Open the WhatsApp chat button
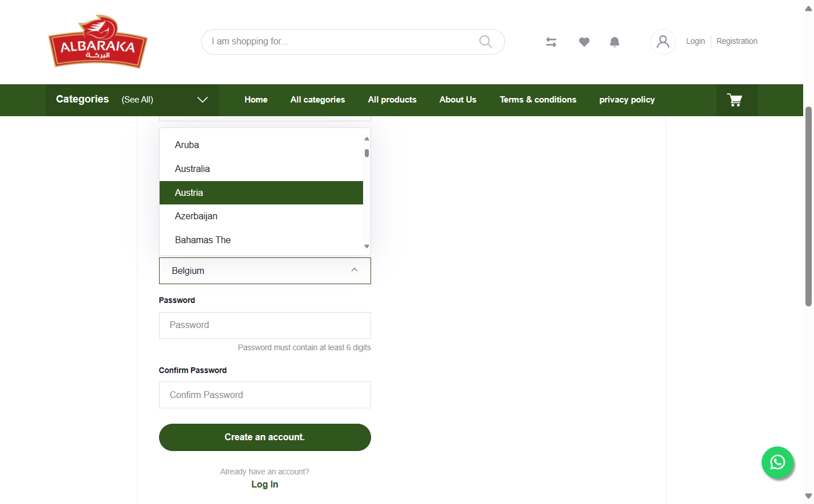 coord(778,462)
